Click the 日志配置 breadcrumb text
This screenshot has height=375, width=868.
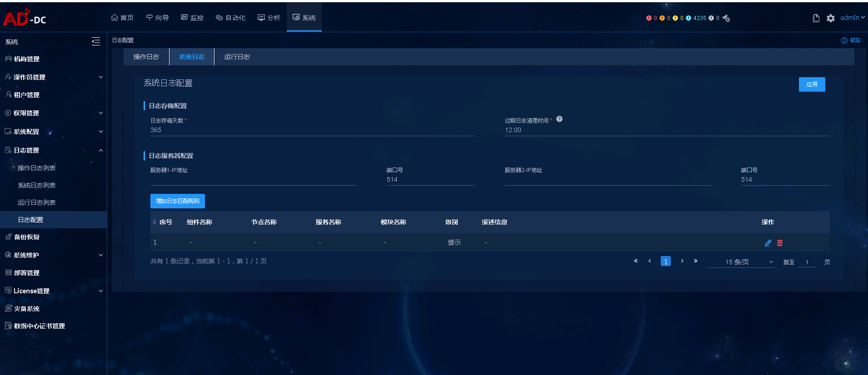pyautogui.click(x=123, y=40)
